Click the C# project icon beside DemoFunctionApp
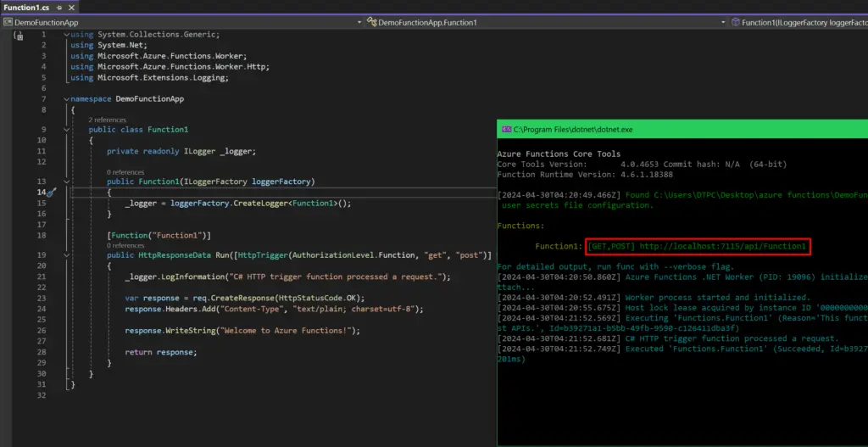The image size is (868, 447). coord(8,22)
